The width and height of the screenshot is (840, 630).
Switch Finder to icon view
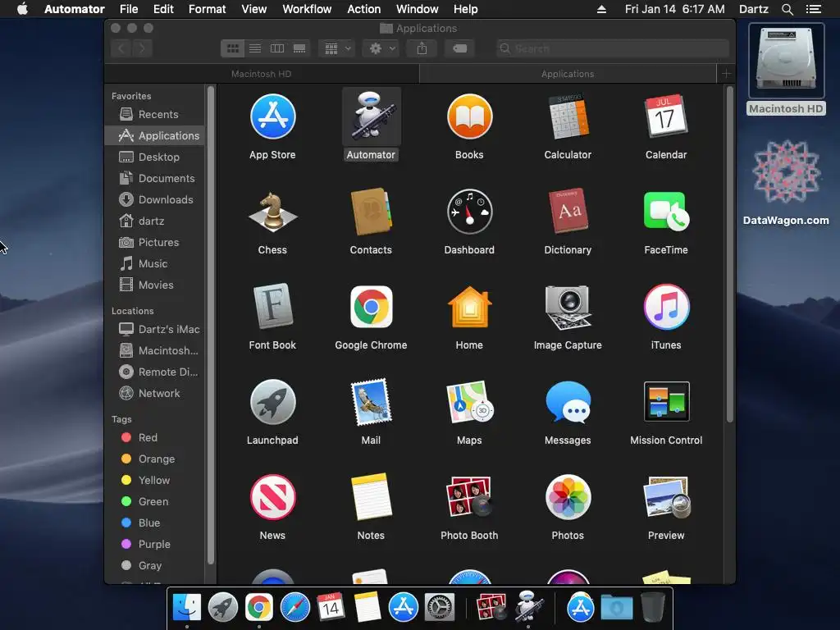tap(232, 48)
